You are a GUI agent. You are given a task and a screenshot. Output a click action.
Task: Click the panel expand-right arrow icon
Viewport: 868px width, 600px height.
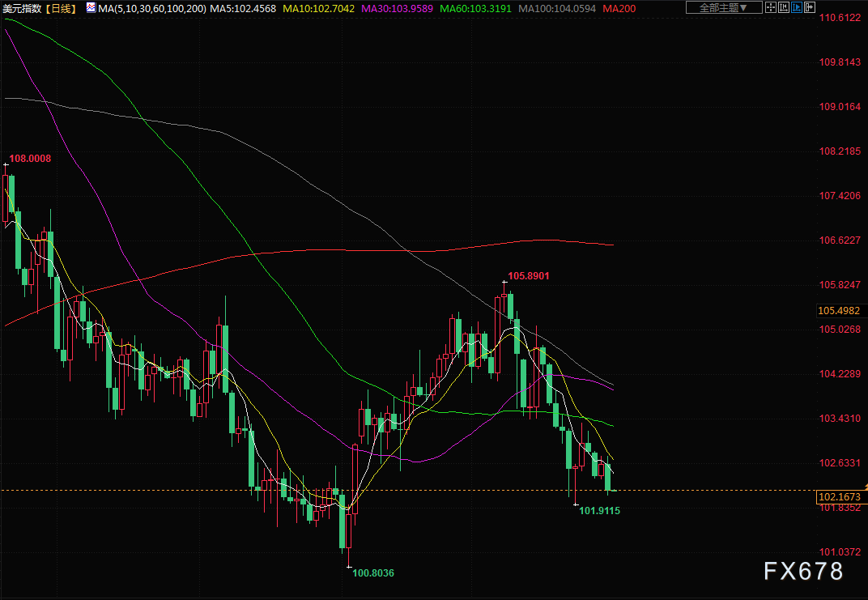tap(810, 7)
